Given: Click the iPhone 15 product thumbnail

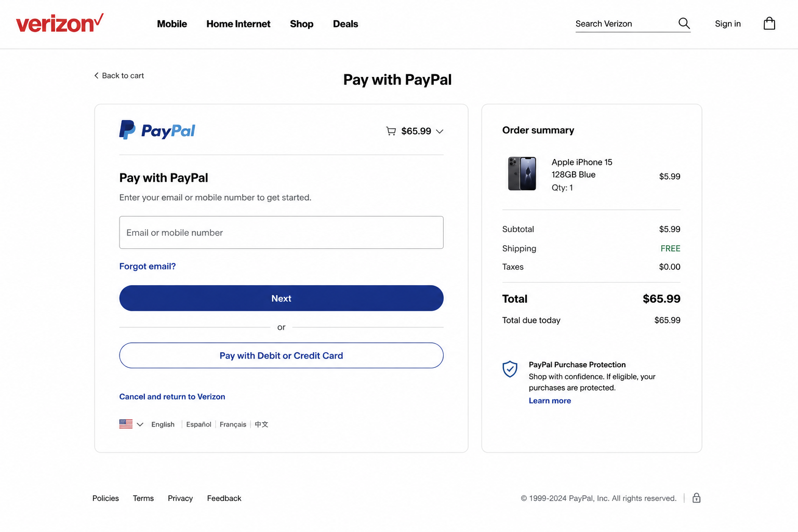Looking at the screenshot, I should click(x=522, y=174).
